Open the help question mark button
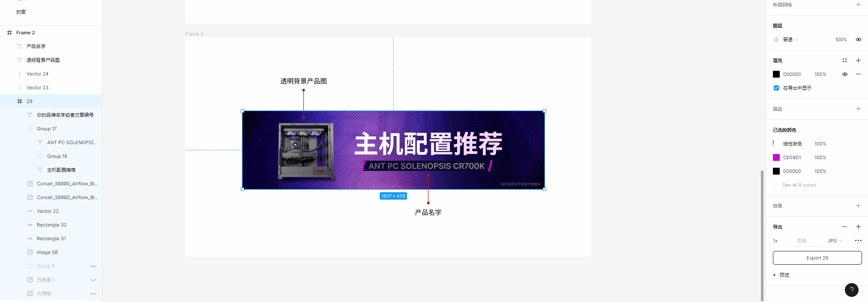868x302 pixels. pyautogui.click(x=851, y=290)
